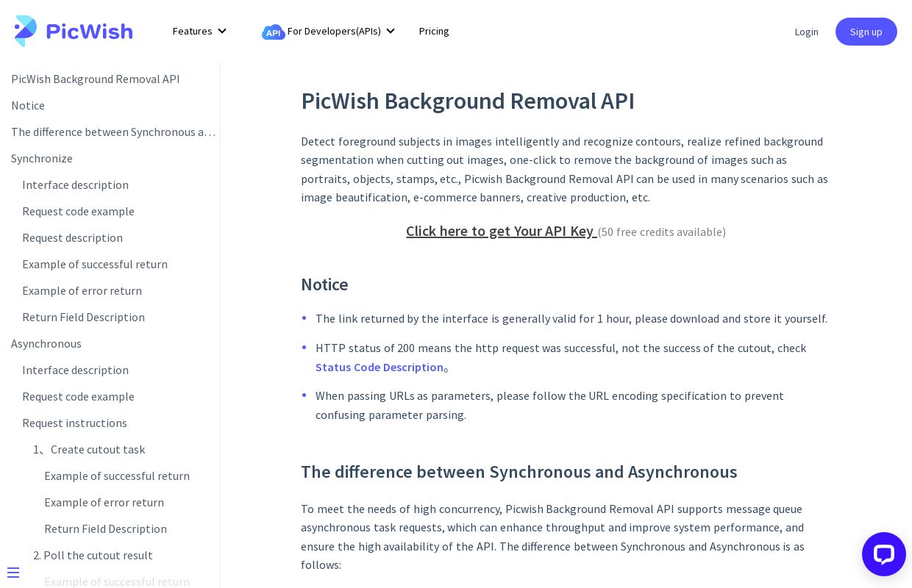Open the Status Code Description link
The width and height of the screenshot is (912, 588).
pyautogui.click(x=380, y=367)
